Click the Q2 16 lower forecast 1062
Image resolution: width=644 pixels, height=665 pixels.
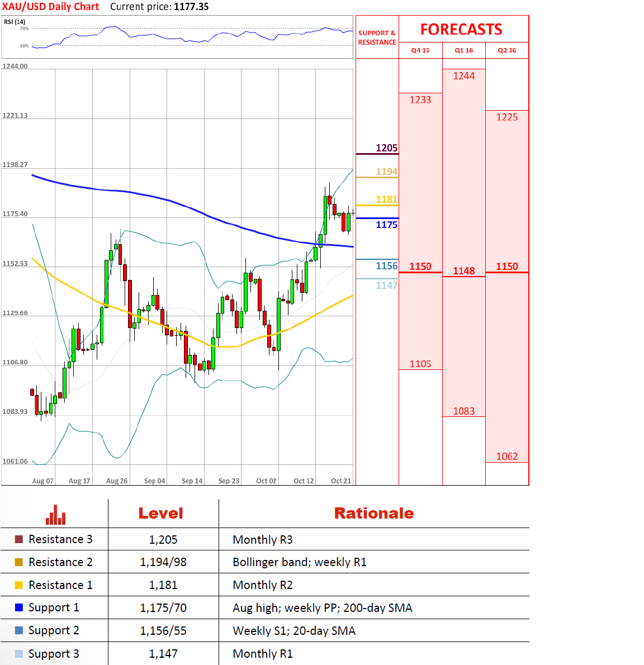pyautogui.click(x=507, y=457)
